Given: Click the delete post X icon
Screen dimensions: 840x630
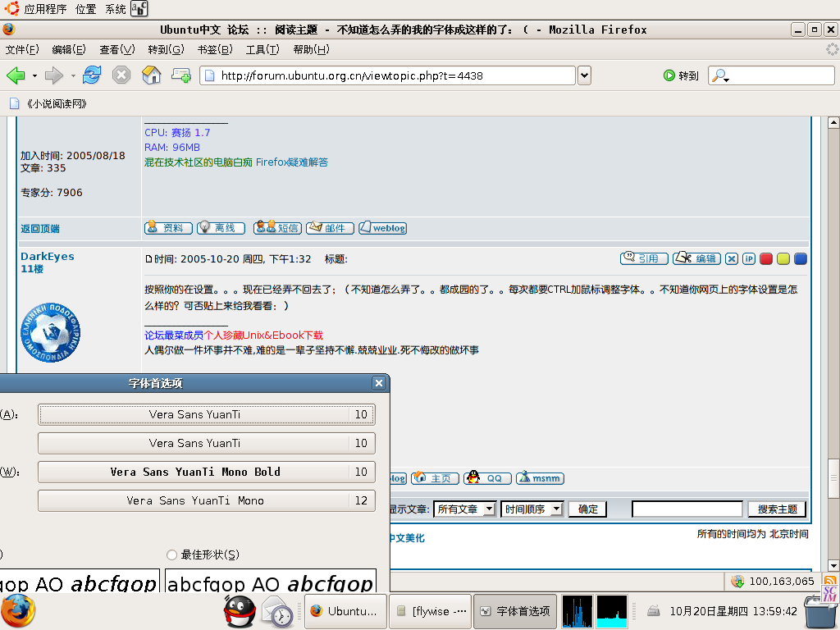Looking at the screenshot, I should [x=731, y=258].
